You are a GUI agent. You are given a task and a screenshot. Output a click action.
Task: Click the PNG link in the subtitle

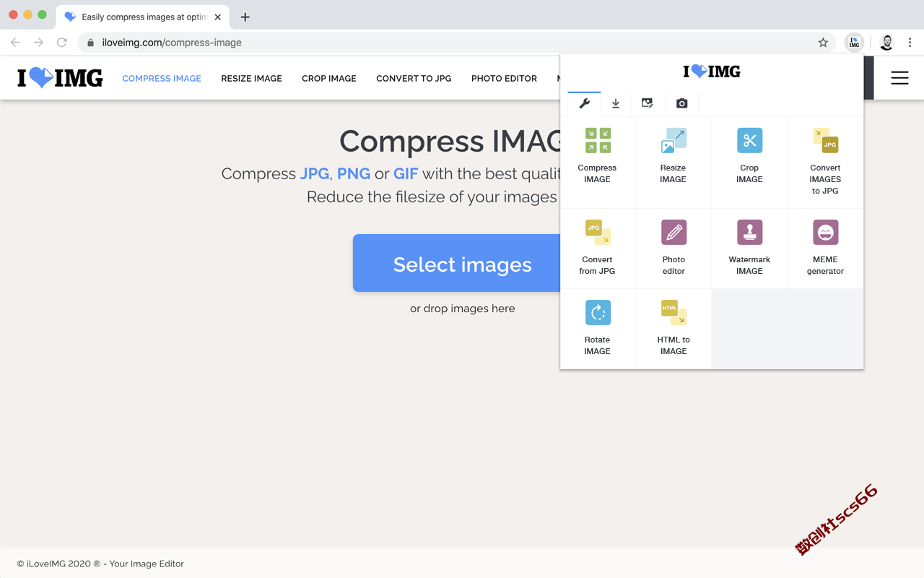[354, 173]
